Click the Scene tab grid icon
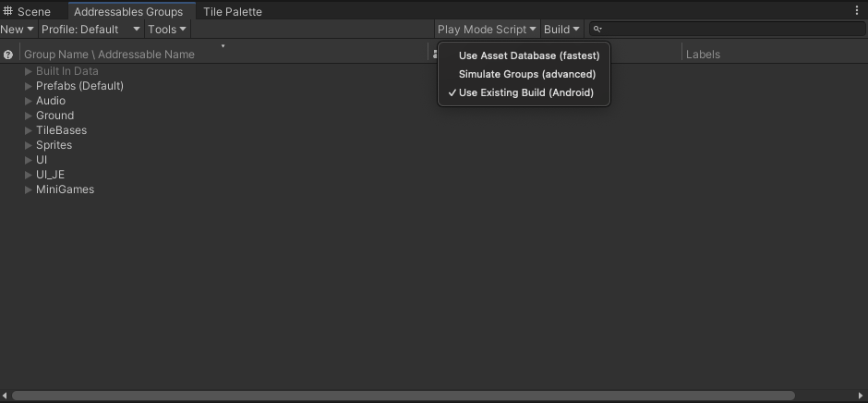This screenshot has width=868, height=403. coord(7,11)
